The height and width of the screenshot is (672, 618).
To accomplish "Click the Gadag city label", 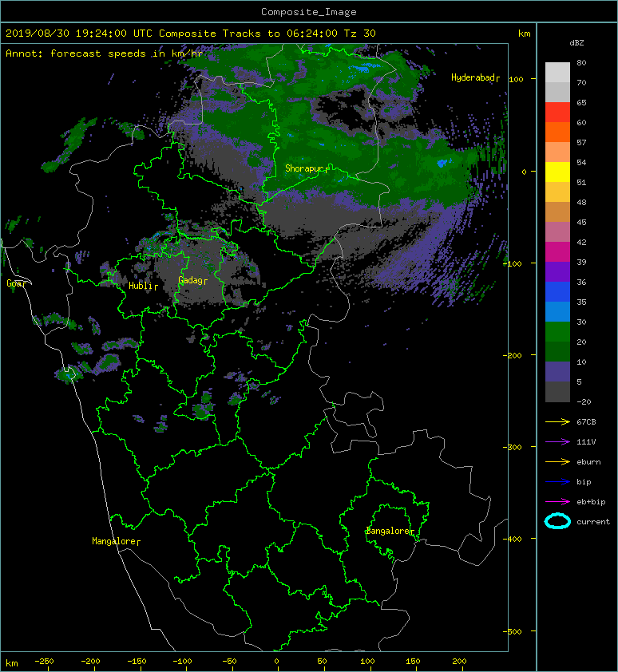I will pos(192,280).
